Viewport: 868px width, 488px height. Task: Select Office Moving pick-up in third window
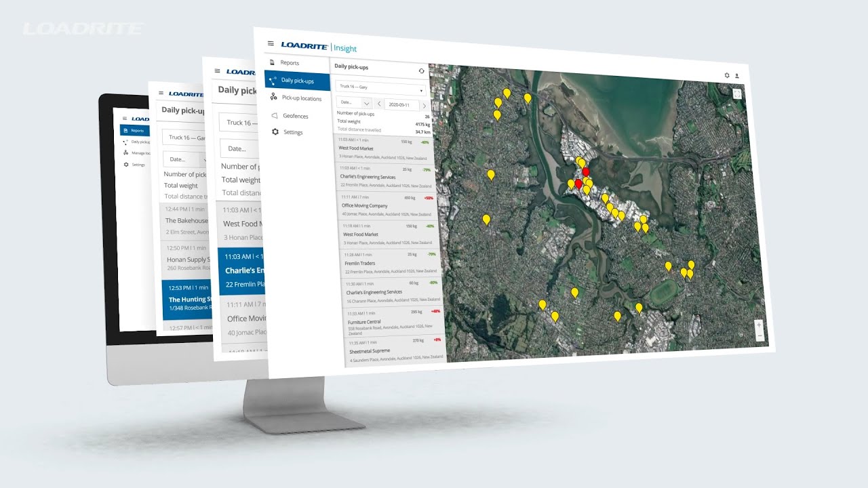244,318
